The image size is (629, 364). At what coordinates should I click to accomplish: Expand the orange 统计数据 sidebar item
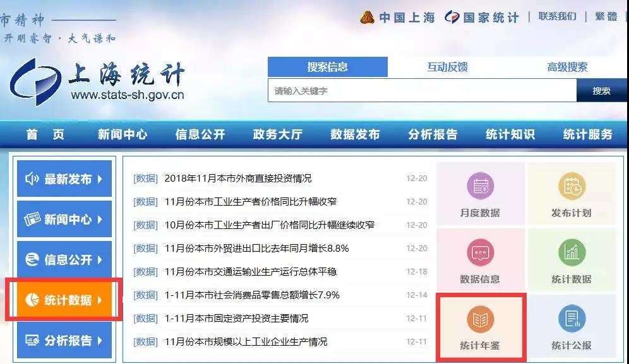[64, 300]
